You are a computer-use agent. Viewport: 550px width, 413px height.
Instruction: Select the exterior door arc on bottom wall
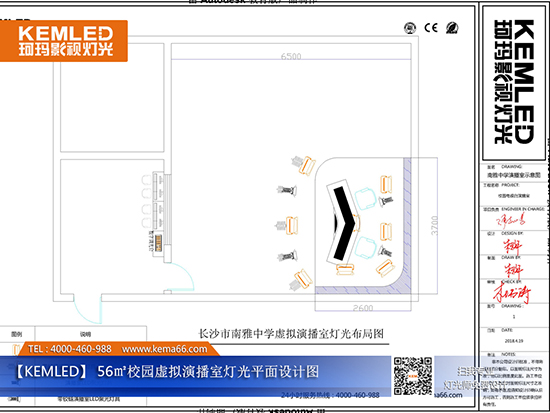pyautogui.click(x=88, y=309)
